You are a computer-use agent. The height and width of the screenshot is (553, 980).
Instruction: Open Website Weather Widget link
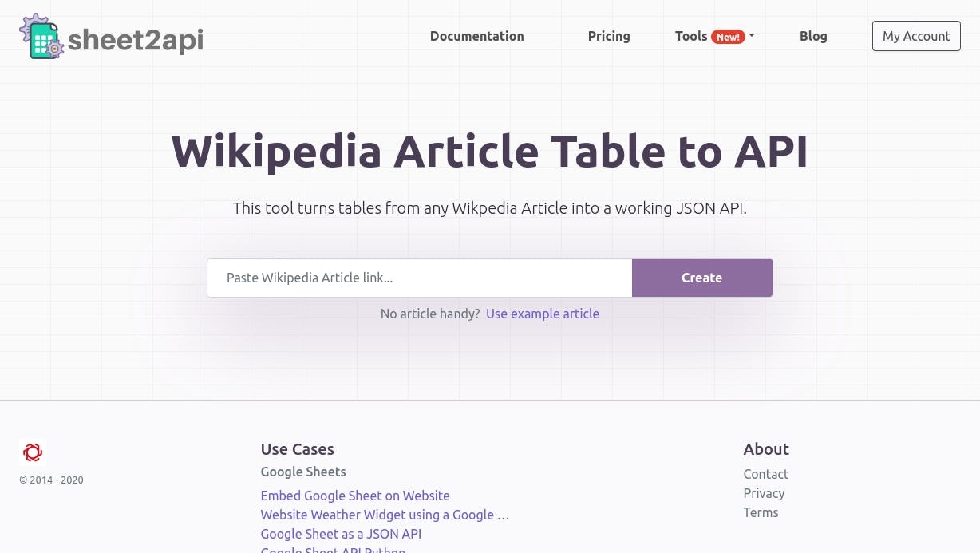(385, 515)
